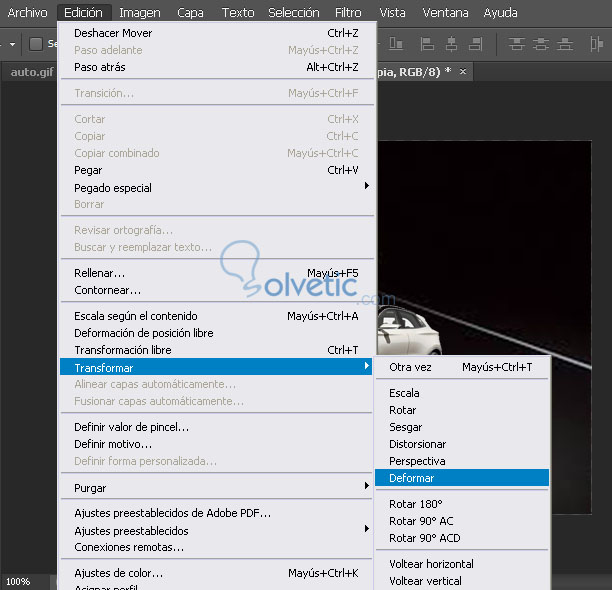Close the open Edición menu
The width and height of the screenshot is (612, 590).
(84, 12)
